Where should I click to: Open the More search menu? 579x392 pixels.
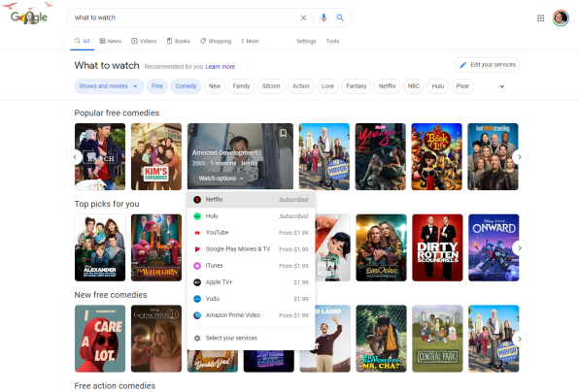(x=250, y=42)
